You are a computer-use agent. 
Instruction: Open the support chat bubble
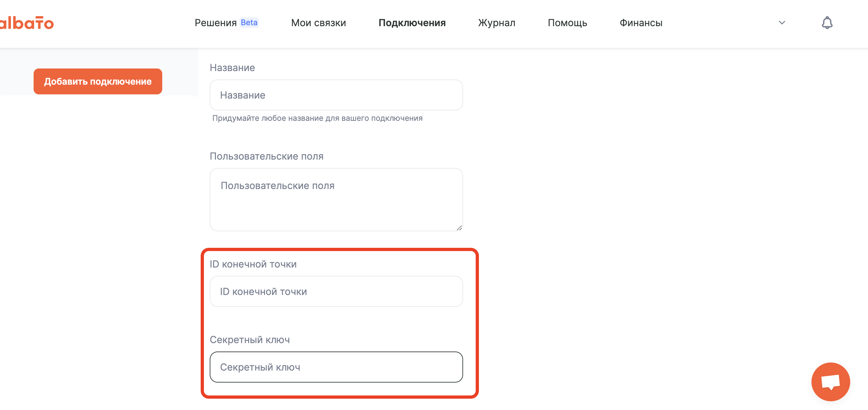point(830,382)
